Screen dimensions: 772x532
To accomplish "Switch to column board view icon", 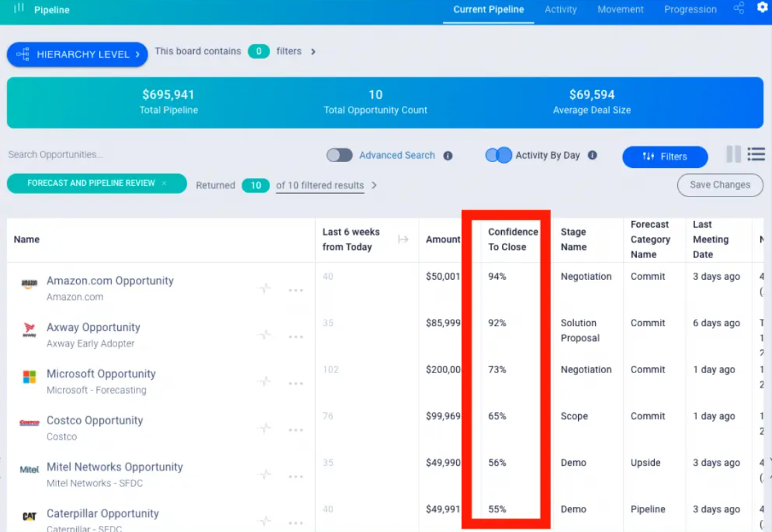I will [733, 154].
